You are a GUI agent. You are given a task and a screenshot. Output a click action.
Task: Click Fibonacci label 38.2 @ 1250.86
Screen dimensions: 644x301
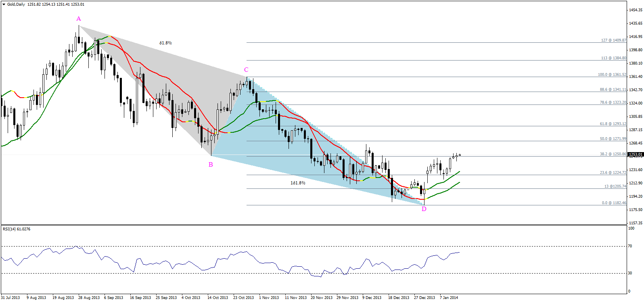point(613,154)
